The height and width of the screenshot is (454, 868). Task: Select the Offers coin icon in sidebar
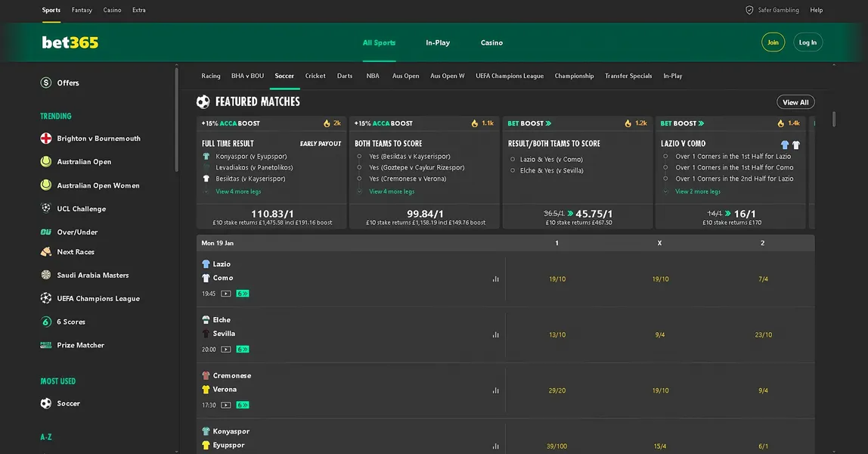click(x=46, y=82)
